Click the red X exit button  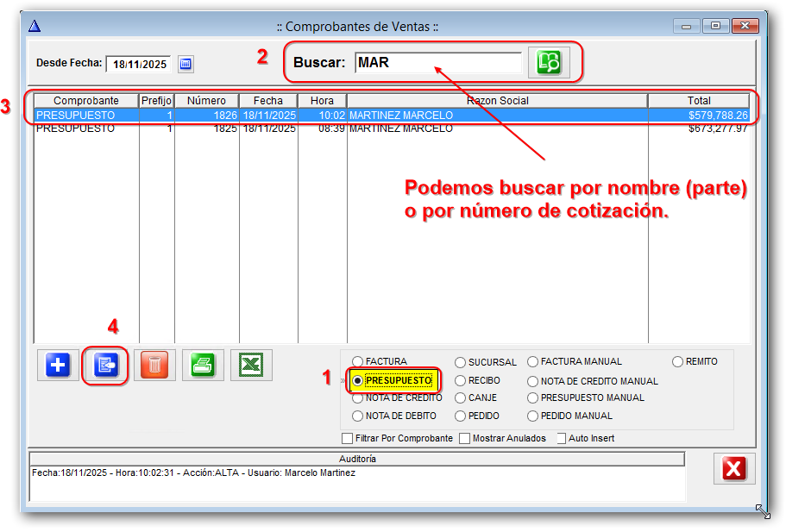click(734, 469)
